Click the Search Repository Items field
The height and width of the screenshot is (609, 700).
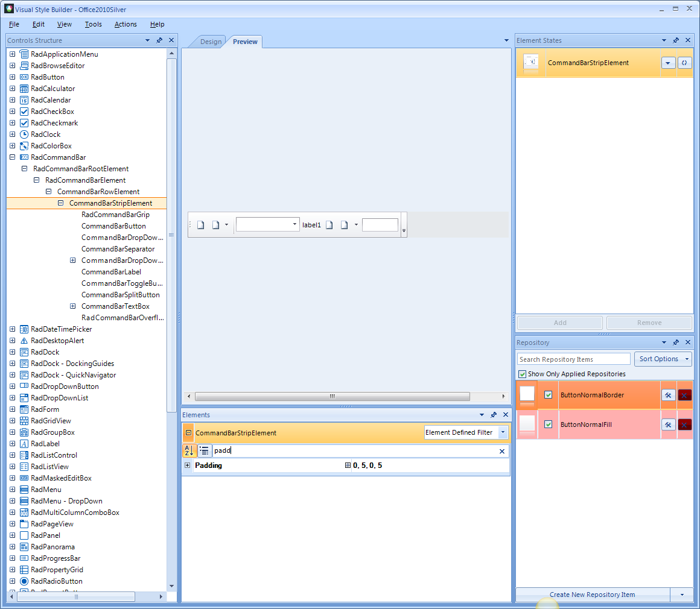[x=574, y=359]
